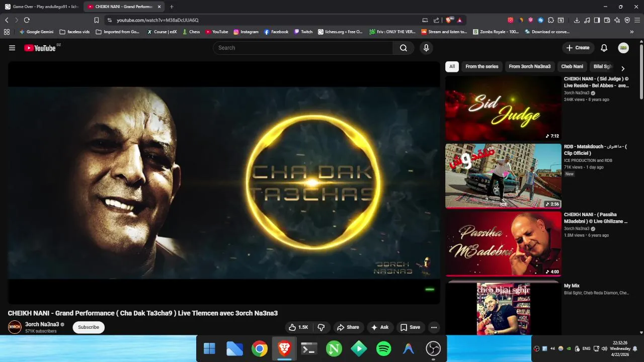Open Brave Shields lion icon
Viewport: 644px width, 362px height.
pyautogui.click(x=449, y=20)
